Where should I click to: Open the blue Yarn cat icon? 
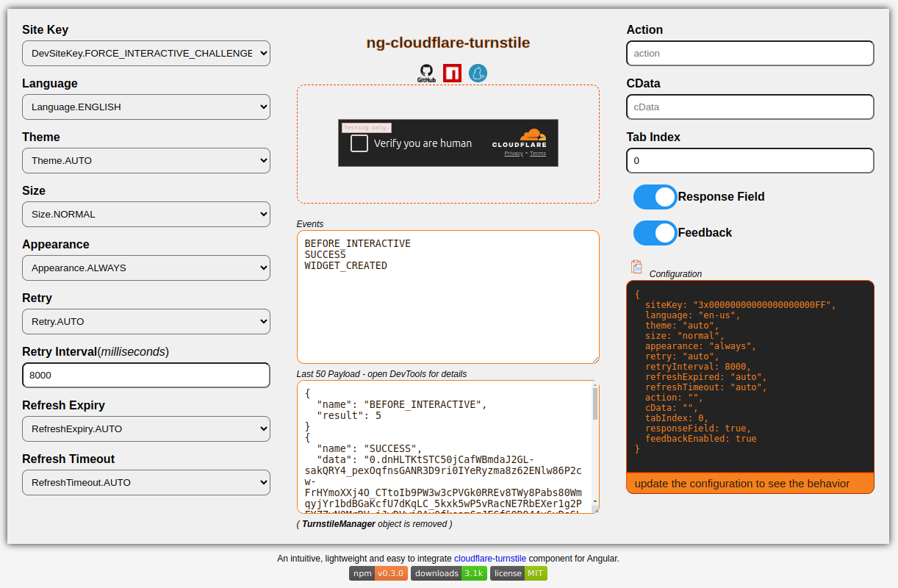(478, 73)
